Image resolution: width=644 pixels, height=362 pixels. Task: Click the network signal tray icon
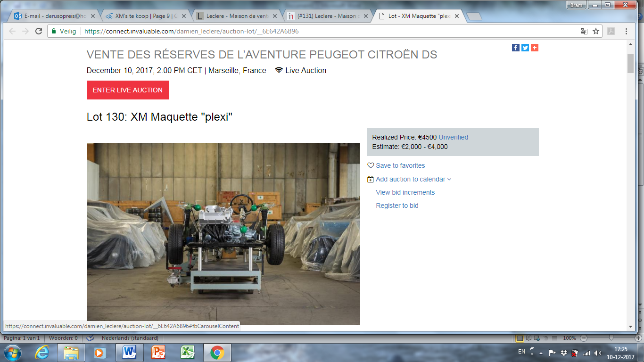coord(586,353)
